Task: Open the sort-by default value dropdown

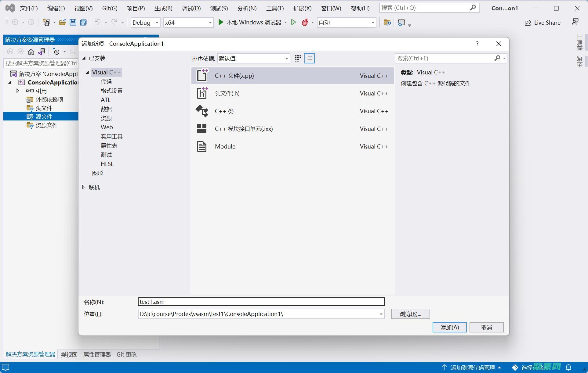Action: [253, 58]
